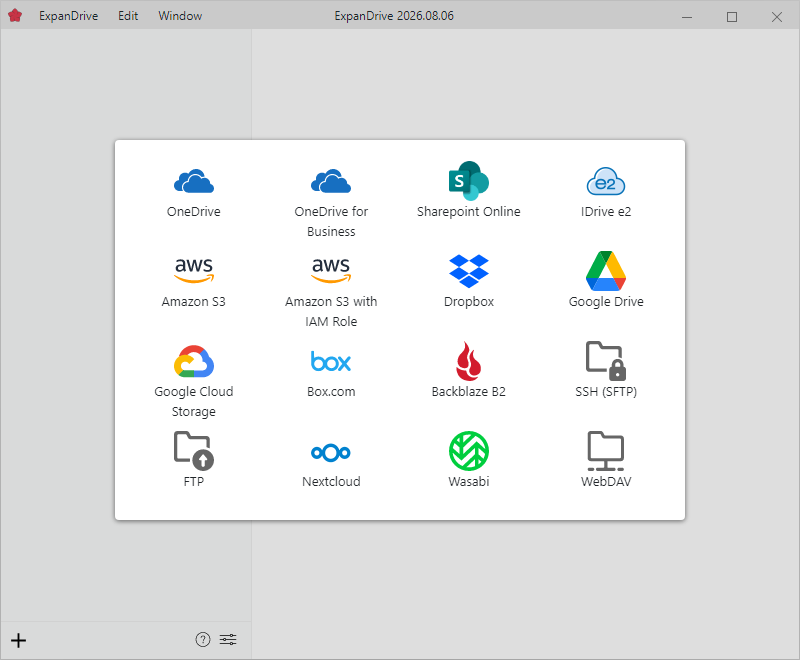Select the IDrive e2 cloud icon
The image size is (800, 660).
606,181
